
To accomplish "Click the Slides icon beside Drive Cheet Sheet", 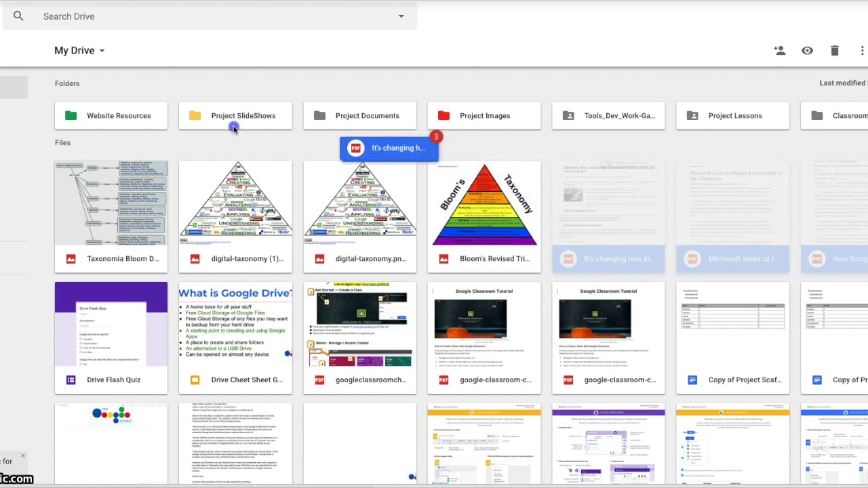I will click(195, 380).
